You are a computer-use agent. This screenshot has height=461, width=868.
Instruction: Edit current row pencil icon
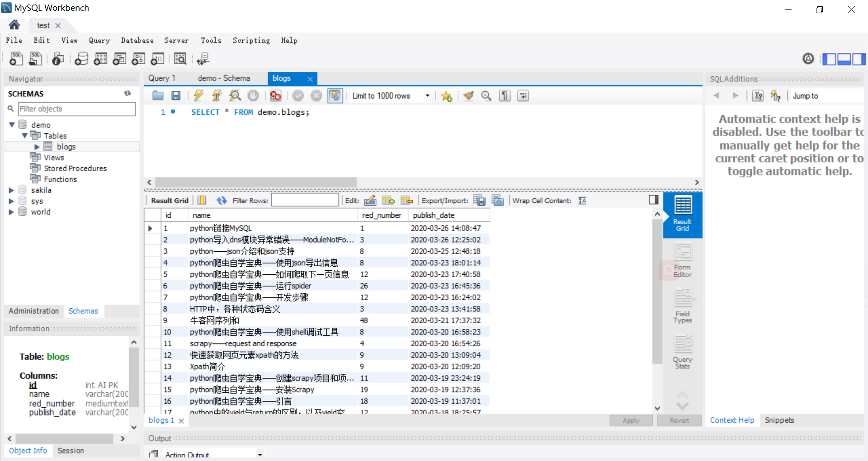[x=370, y=200]
